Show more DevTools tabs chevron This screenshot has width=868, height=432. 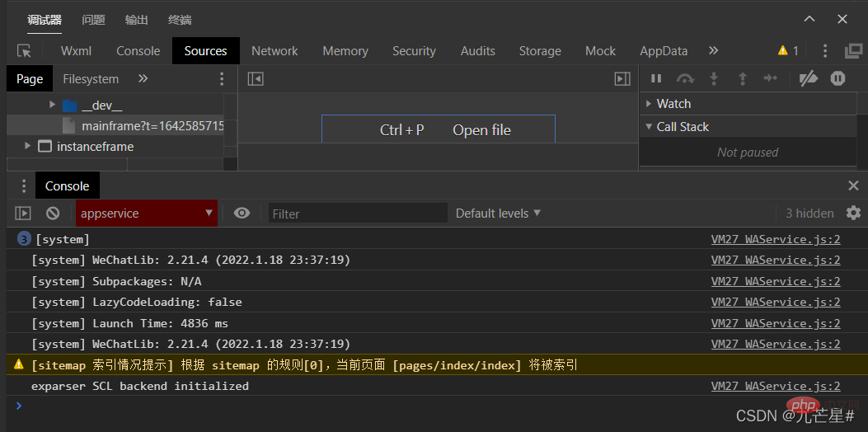(714, 51)
